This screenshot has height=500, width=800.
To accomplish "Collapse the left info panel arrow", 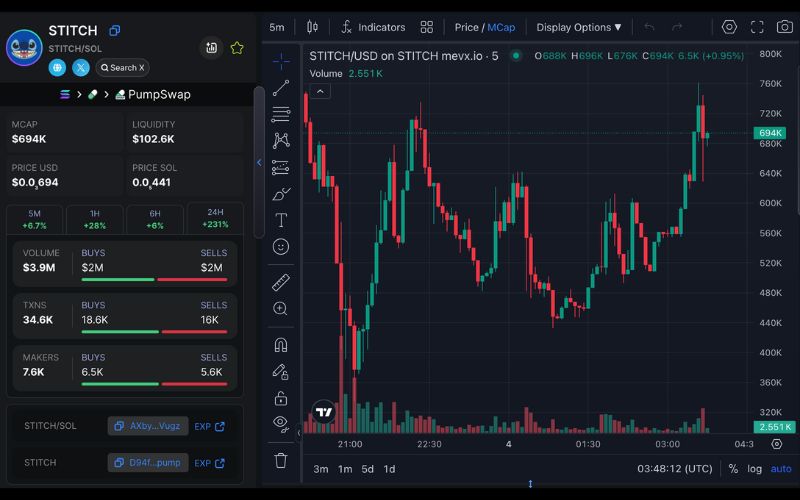I will (x=259, y=162).
